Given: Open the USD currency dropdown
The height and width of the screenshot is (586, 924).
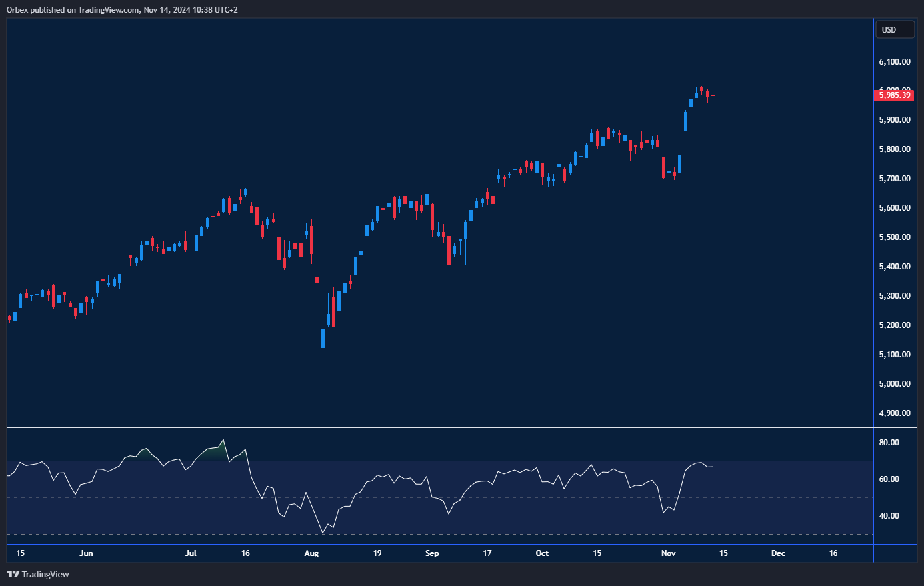Looking at the screenshot, I should click(894, 30).
